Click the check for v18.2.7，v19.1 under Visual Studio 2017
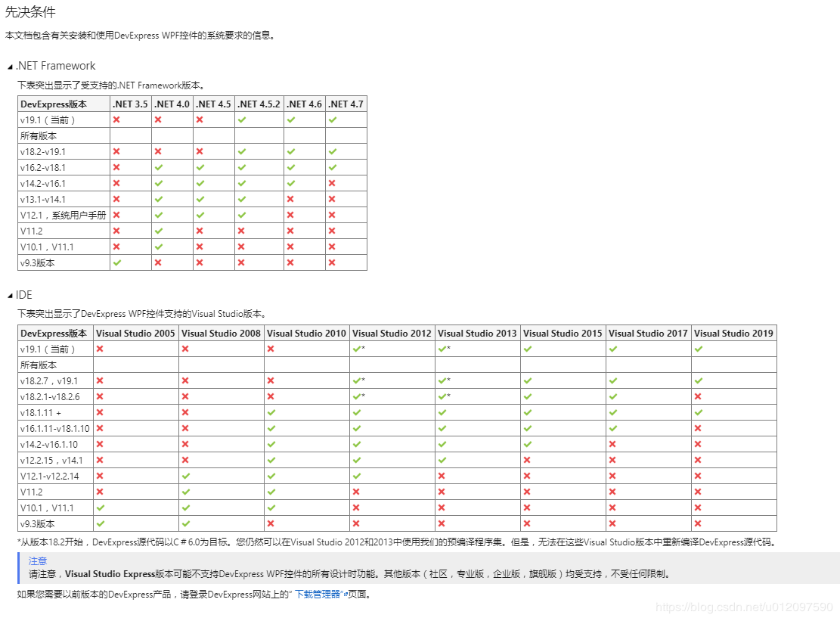Viewport: 840px width, 621px height. pos(613,380)
